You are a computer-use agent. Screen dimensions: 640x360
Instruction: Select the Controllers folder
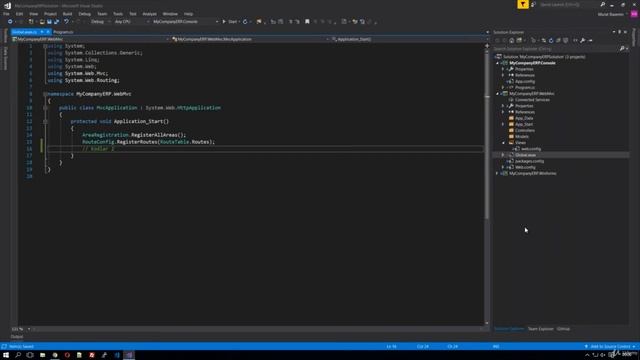coord(524,131)
